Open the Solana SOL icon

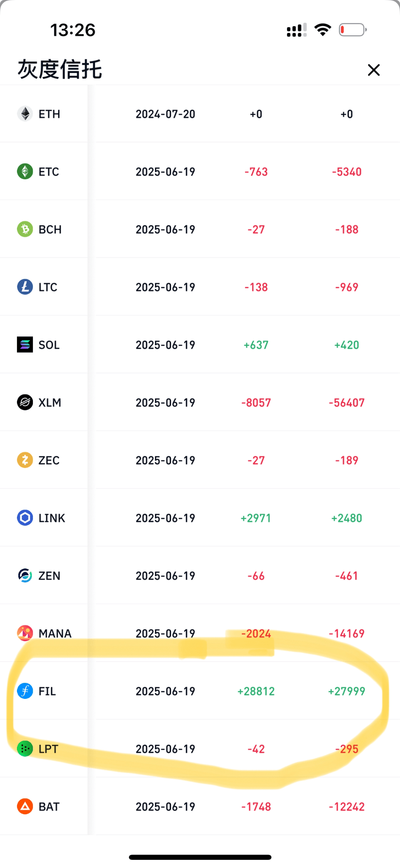pos(25,345)
